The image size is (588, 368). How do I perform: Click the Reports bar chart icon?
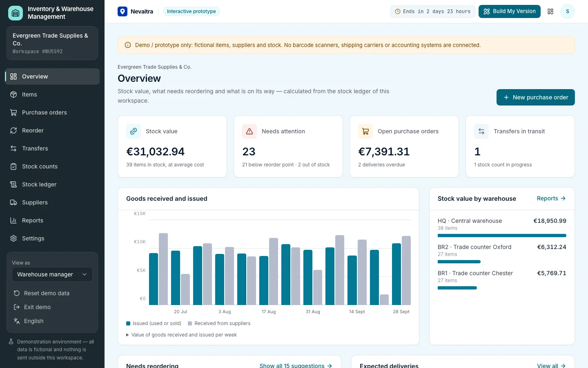[x=13, y=220]
